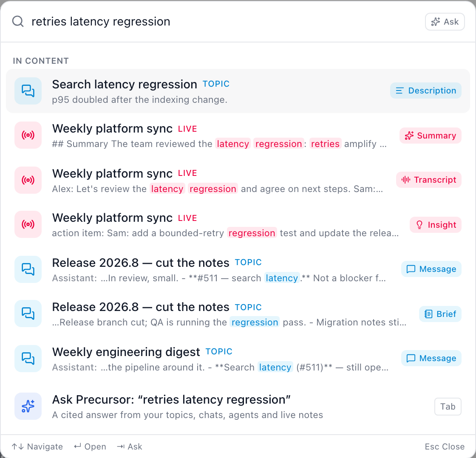The height and width of the screenshot is (458, 476).
Task: Click the TOPIC label next to 'Search latency regression'
Action: (x=216, y=84)
